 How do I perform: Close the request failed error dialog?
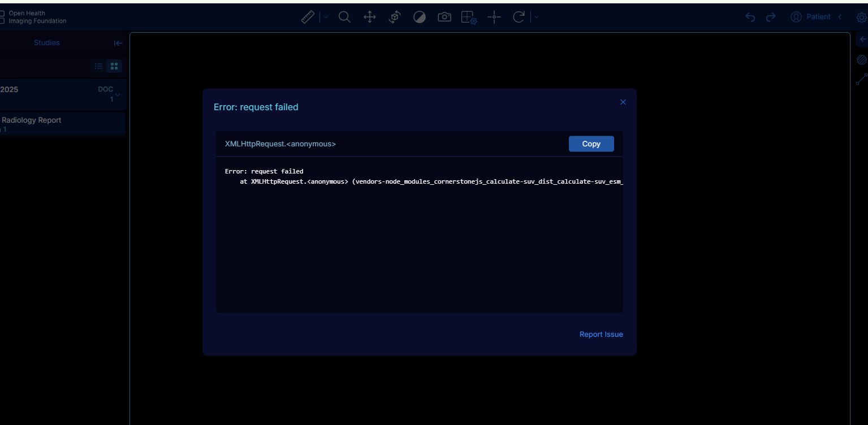[x=623, y=102]
